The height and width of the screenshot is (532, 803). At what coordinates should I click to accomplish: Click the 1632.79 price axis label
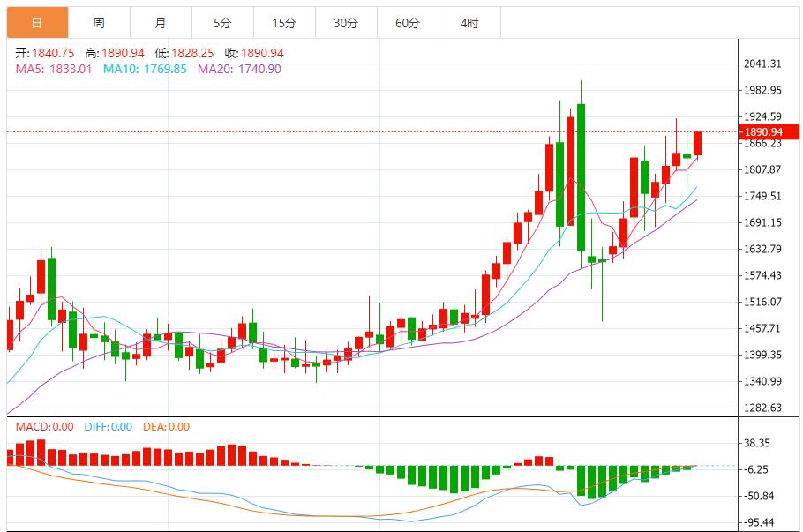(762, 249)
